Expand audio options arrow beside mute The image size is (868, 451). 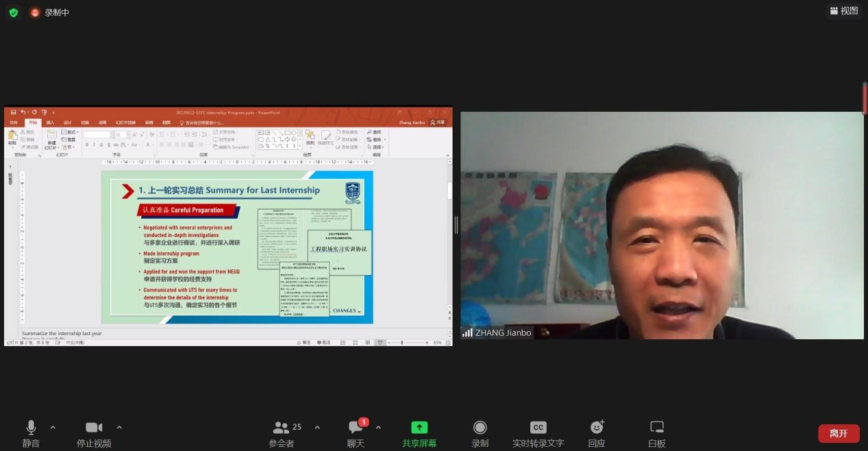(53, 428)
